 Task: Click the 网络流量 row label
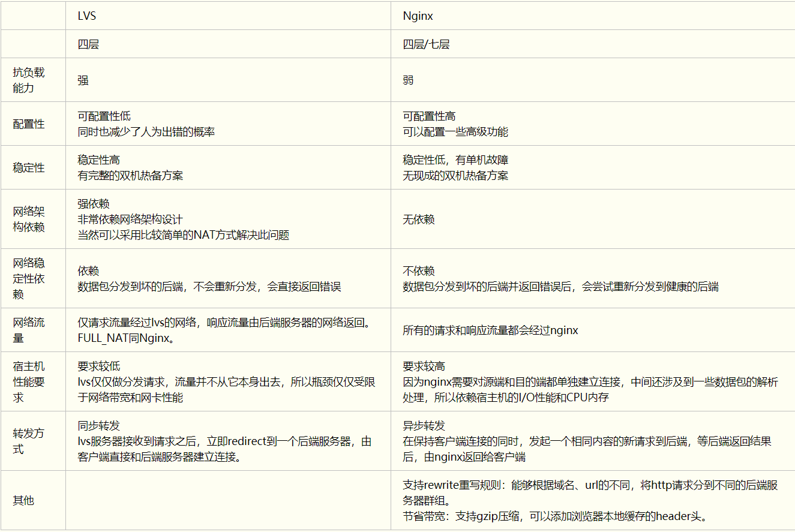coord(33,330)
